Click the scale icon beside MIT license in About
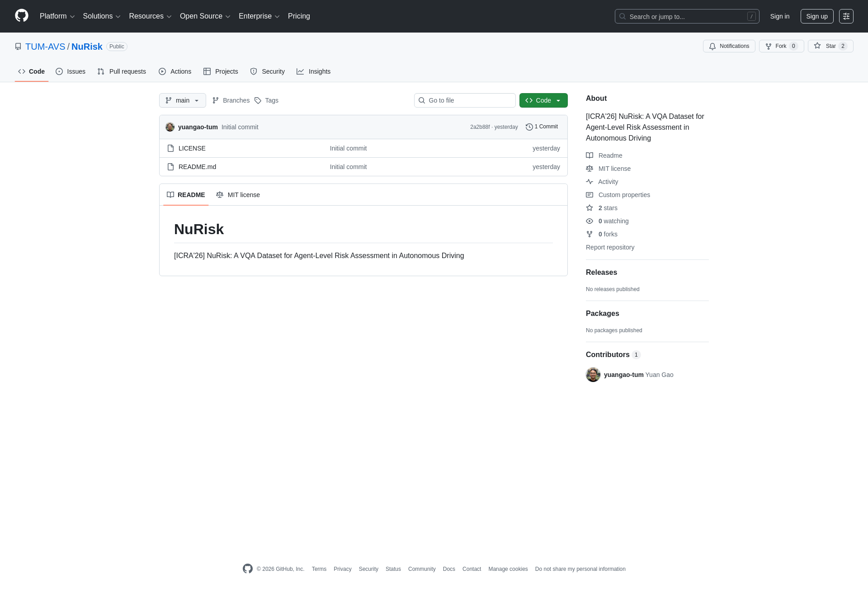Screen dimensions: 868x593 [590, 169]
